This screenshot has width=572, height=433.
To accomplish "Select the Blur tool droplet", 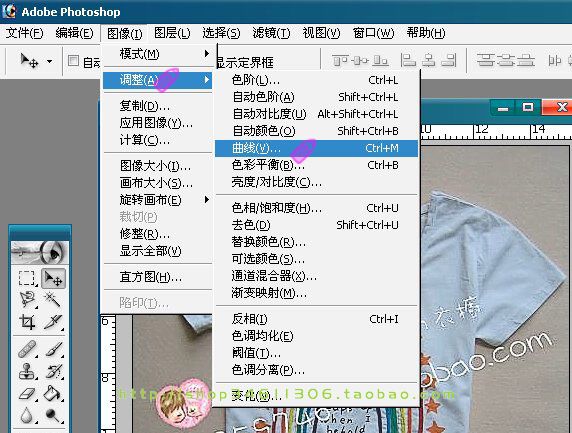I will [x=27, y=415].
